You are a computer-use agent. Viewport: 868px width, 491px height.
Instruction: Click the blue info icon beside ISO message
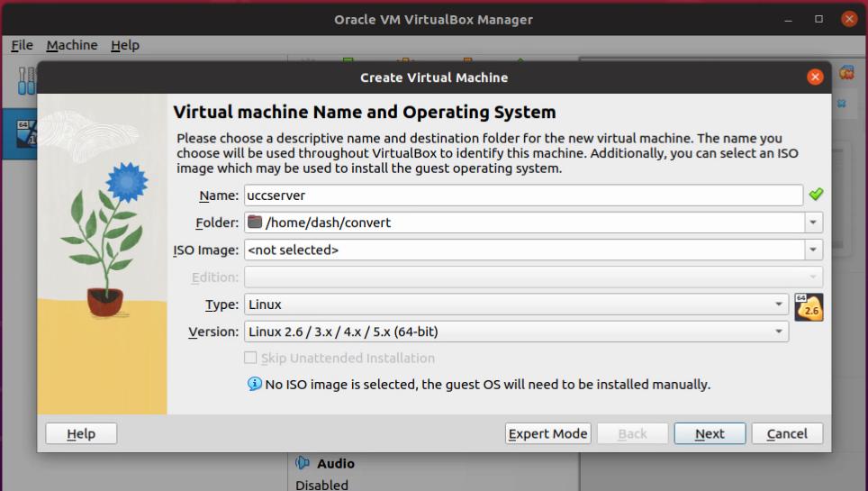click(x=255, y=385)
